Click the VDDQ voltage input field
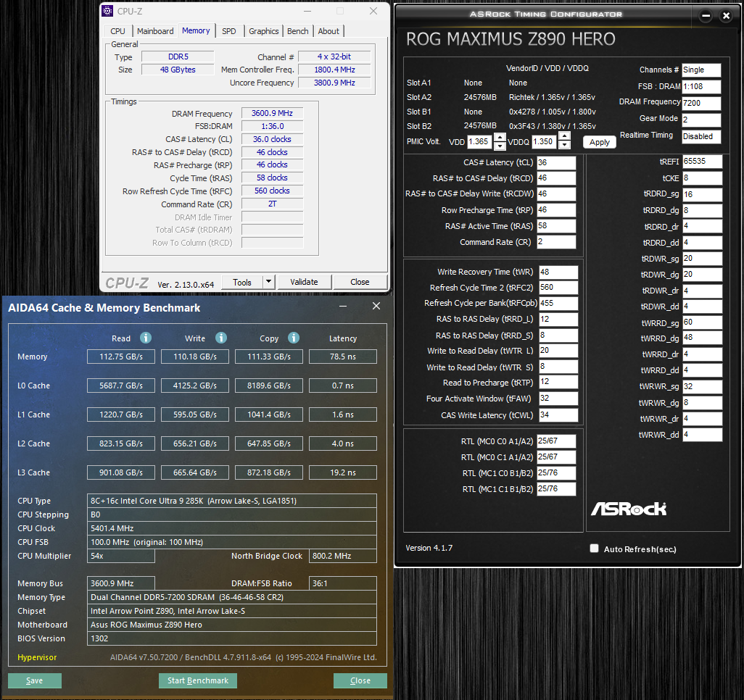744x700 pixels. point(545,141)
